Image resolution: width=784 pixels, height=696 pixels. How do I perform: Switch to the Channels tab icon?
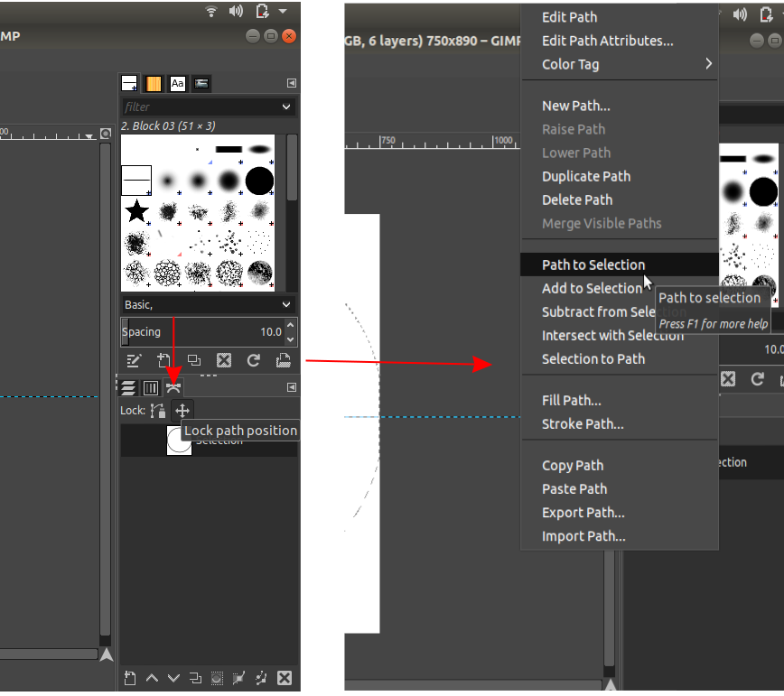(x=151, y=387)
